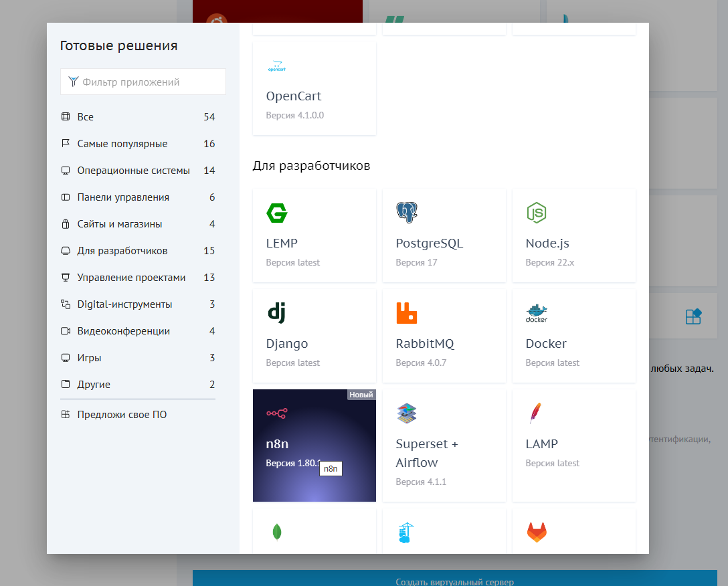Open Для разработчиков category
728x586 pixels.
[138, 251]
